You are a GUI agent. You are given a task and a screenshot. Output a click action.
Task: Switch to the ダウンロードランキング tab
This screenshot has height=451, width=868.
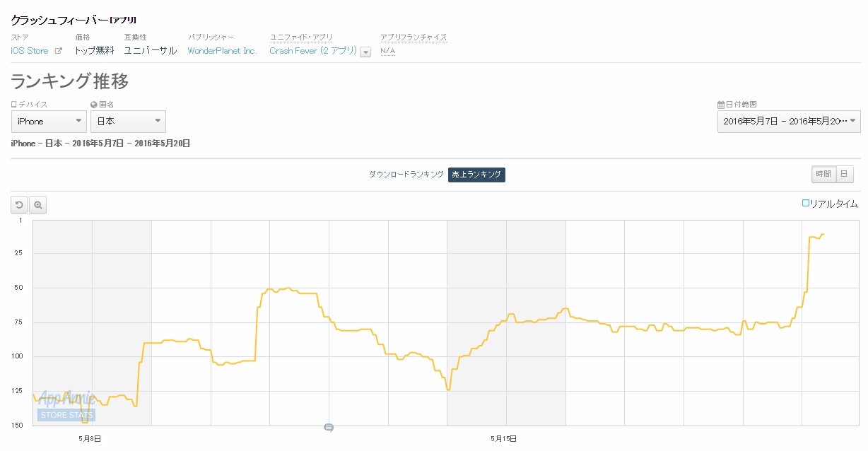(406, 175)
